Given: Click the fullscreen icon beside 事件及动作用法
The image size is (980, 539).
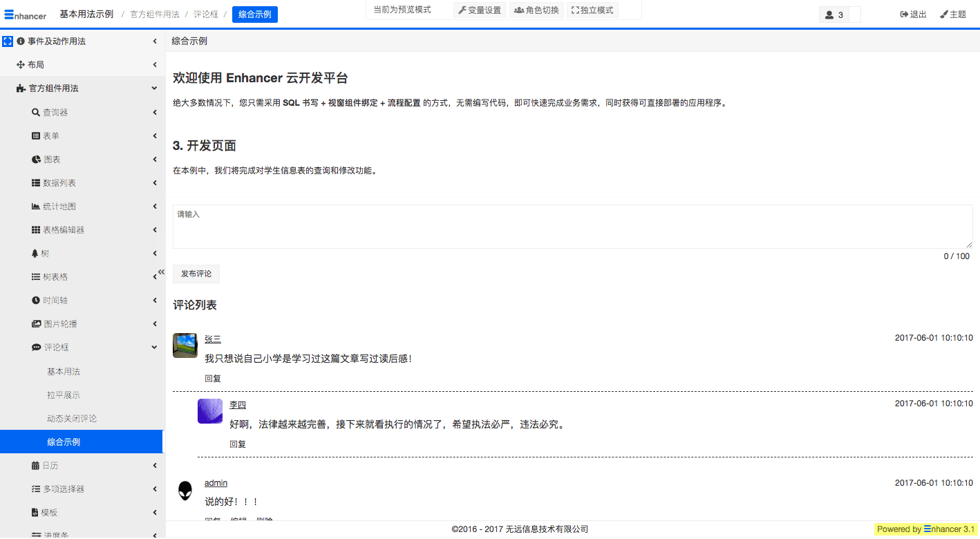Looking at the screenshot, I should [8, 41].
